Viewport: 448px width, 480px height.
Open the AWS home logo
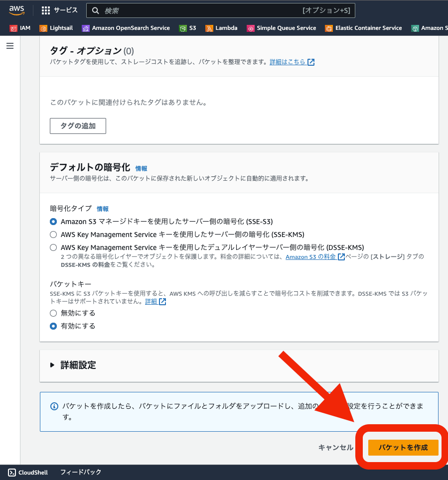[x=16, y=10]
